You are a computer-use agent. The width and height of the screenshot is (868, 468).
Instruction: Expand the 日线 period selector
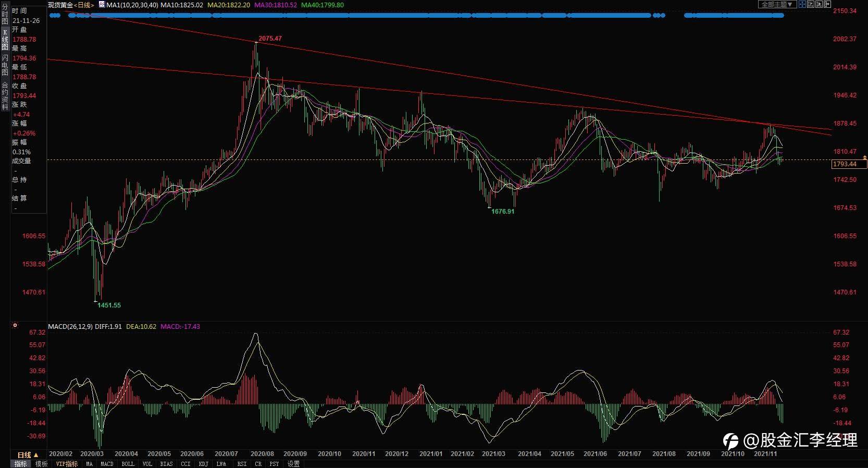coord(28,455)
